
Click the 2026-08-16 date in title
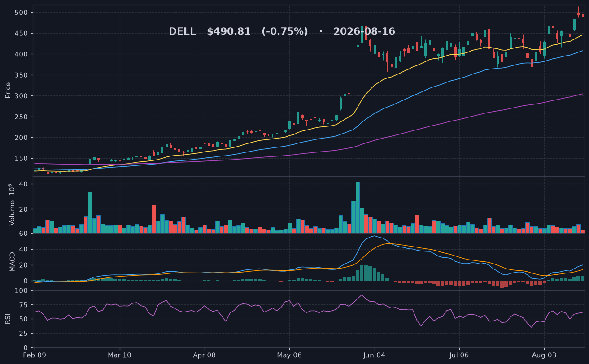[364, 31]
